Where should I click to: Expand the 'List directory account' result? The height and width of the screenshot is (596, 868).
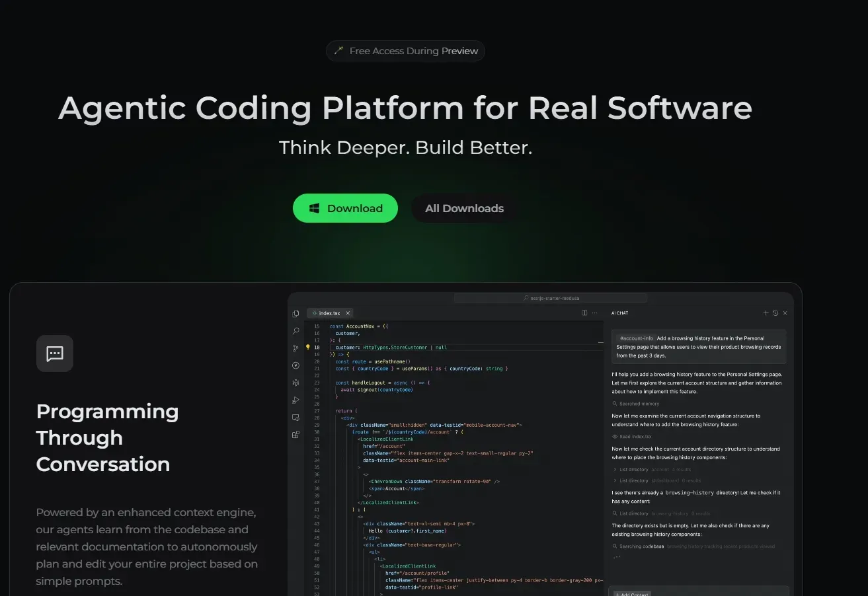coord(615,470)
